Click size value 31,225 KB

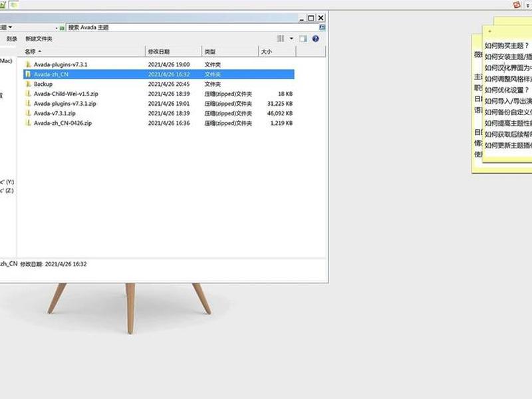click(279, 104)
